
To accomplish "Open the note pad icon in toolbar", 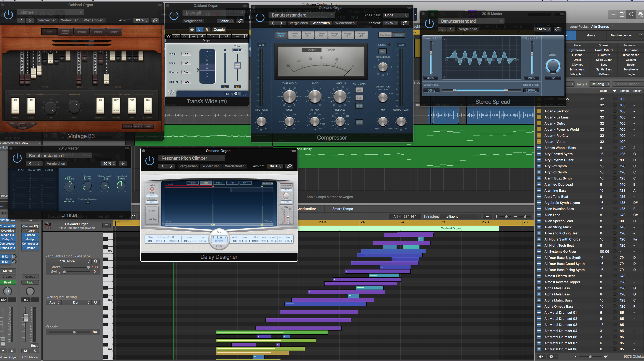I will click(622, 14).
